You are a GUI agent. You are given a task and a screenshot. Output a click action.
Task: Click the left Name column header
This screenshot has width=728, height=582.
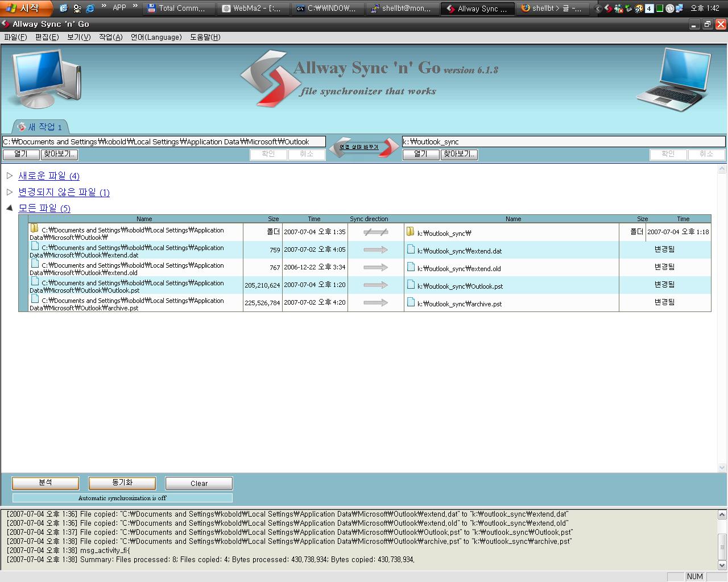click(144, 219)
